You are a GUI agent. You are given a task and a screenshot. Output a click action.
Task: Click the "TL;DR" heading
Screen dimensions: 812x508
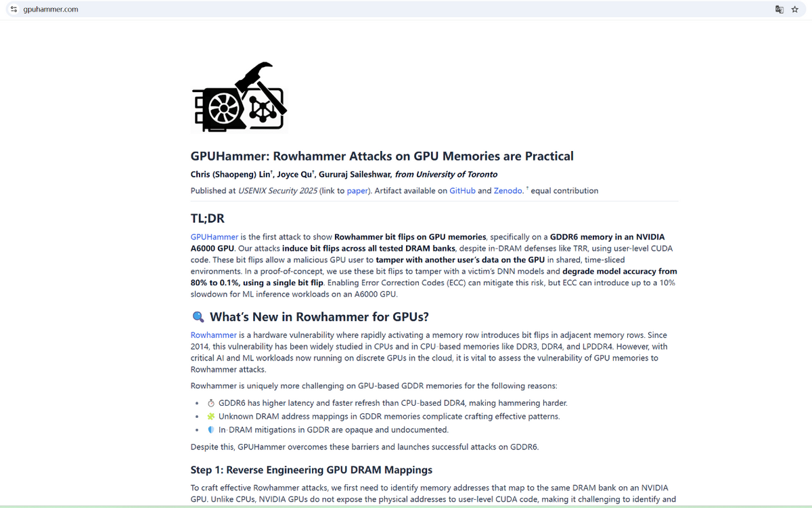pos(208,219)
